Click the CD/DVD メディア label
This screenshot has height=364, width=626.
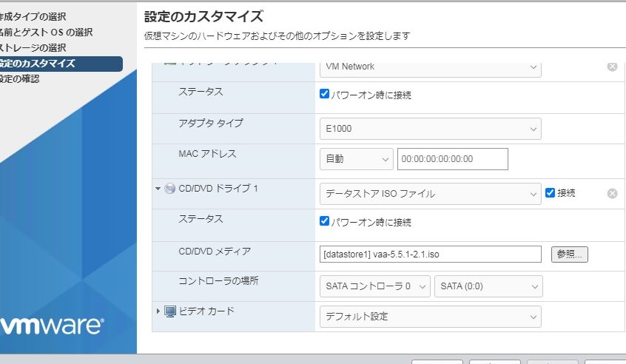pos(215,252)
